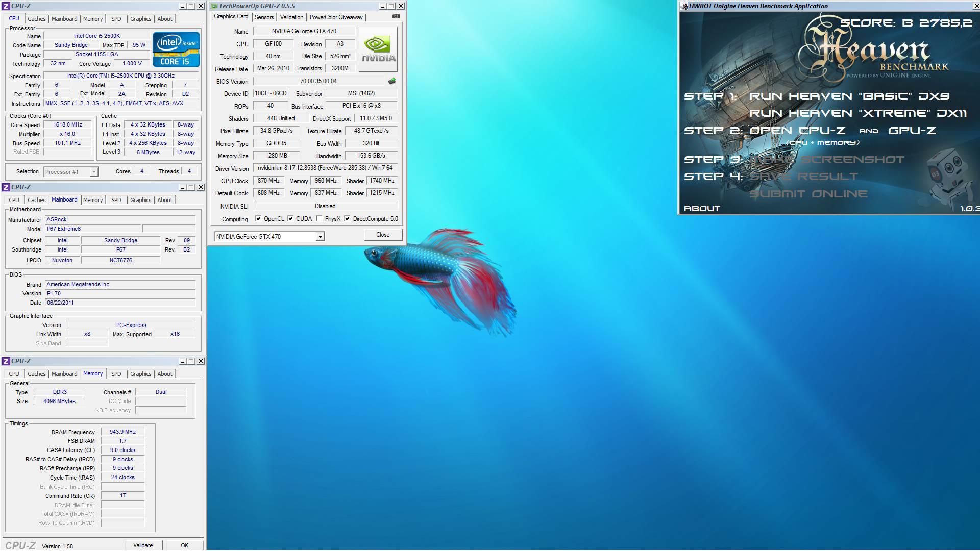Switch to Caches tab in top CPU-Z

point(36,19)
